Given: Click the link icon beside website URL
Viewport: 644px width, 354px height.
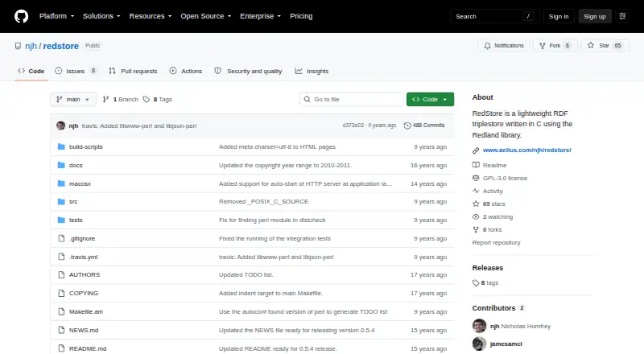Looking at the screenshot, I should point(476,150).
